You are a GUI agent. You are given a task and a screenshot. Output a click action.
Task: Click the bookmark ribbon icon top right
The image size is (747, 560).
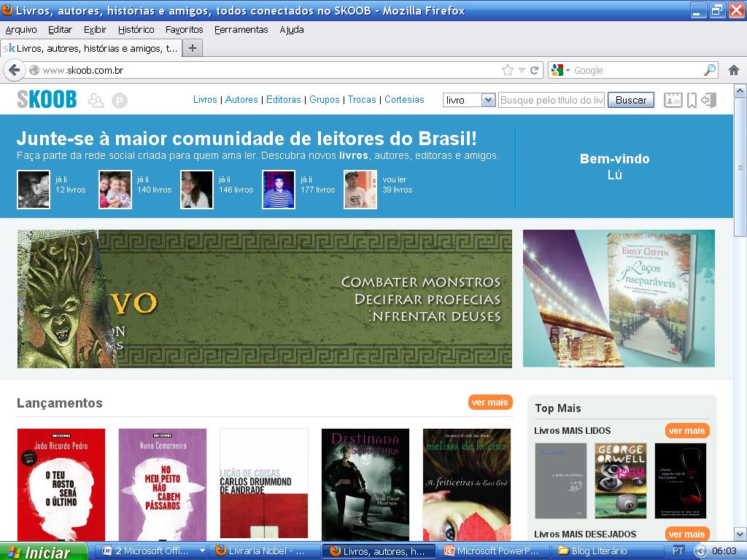tap(692, 100)
